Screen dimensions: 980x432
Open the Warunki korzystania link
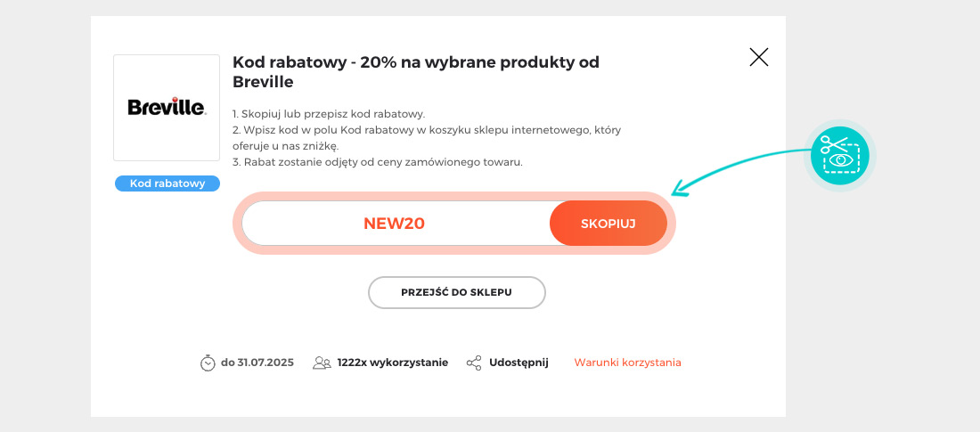click(x=627, y=363)
